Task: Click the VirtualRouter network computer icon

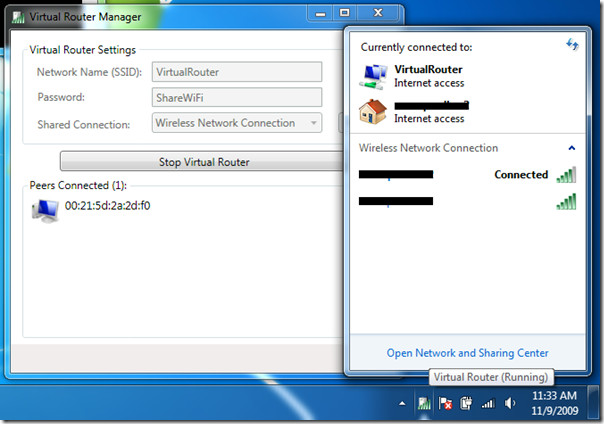Action: click(373, 77)
